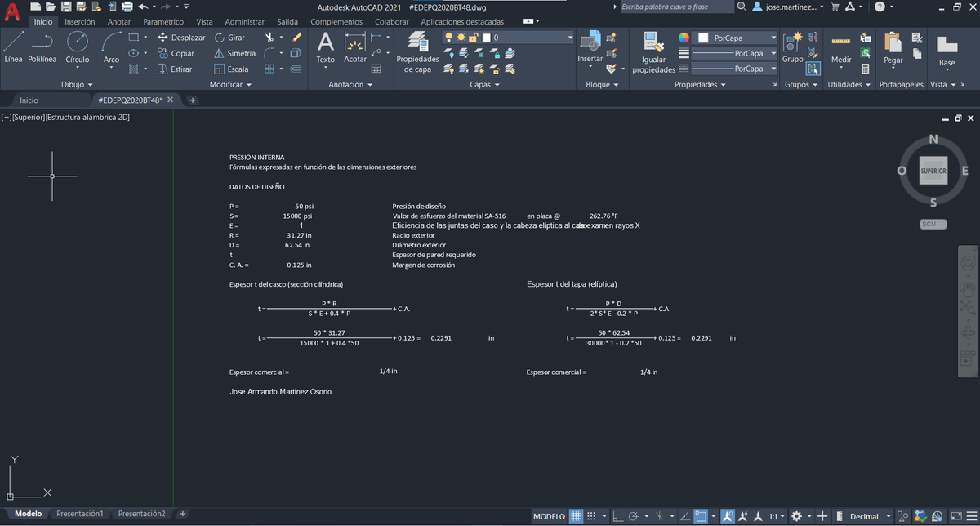Select the Línea drawing tool
Viewport: 980px width, 526px height.
point(13,47)
